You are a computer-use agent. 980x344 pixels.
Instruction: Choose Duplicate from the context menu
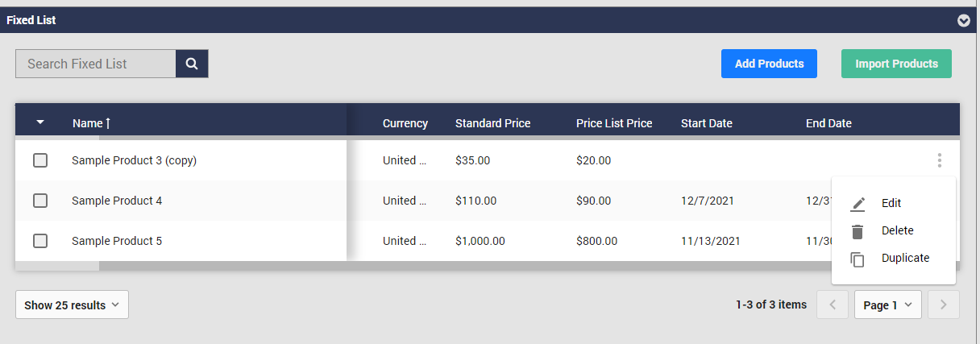[905, 259]
